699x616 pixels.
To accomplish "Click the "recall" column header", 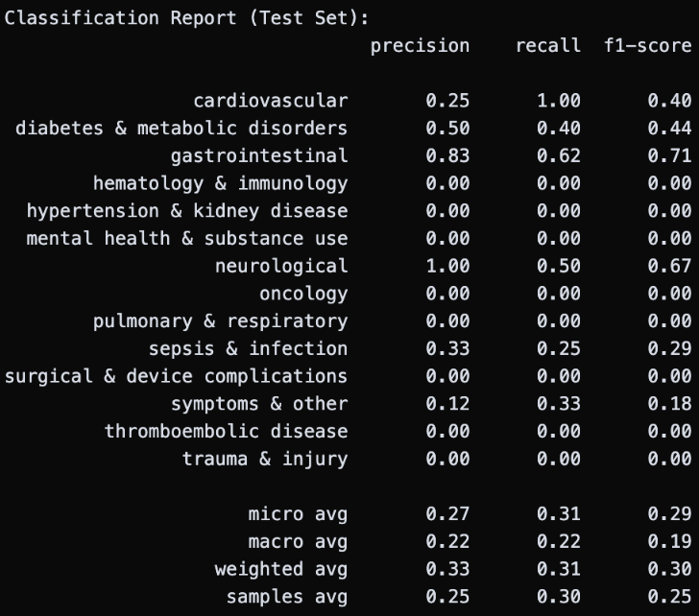I will (547, 45).
